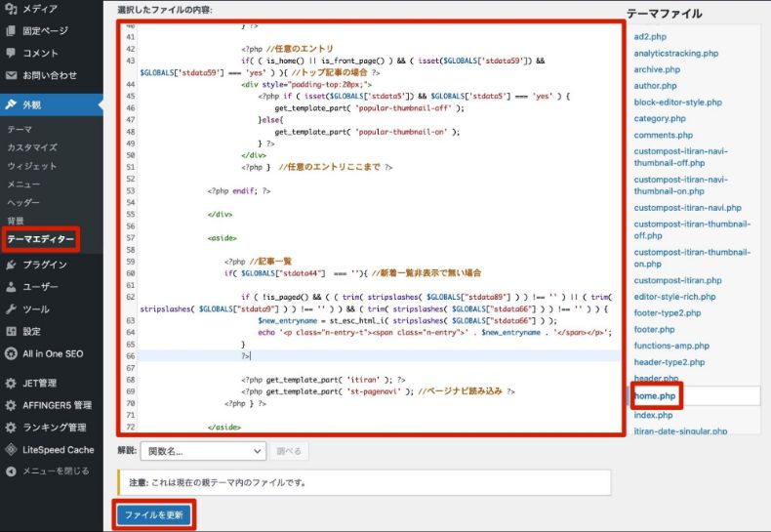Open custompost-itiran.php theme file
Screen dimensions: 771x532
pyautogui.click(x=677, y=280)
